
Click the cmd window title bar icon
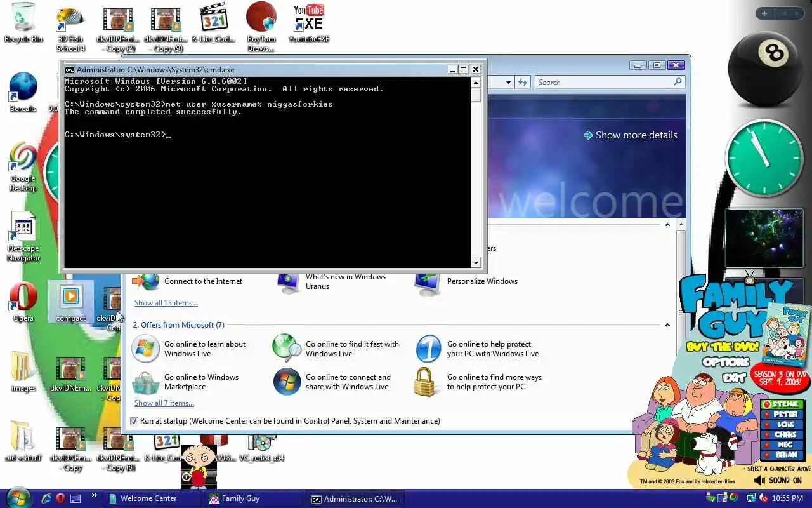[70, 70]
